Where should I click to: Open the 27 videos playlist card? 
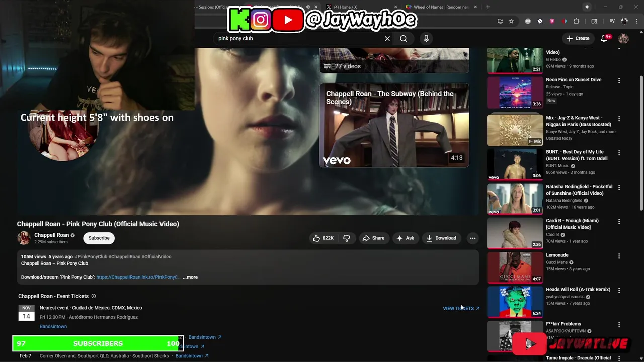coord(394,60)
